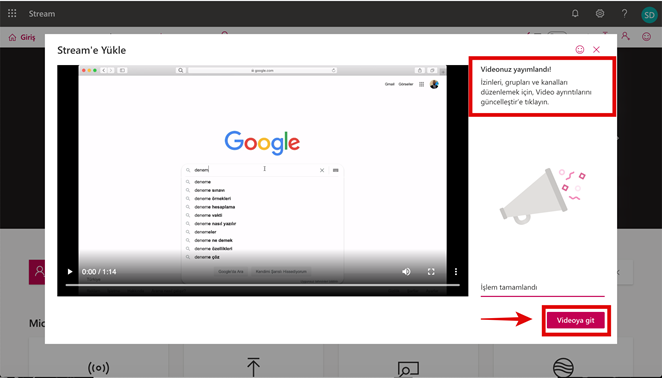Play the uploaded video preview
662x378 pixels.
70,272
